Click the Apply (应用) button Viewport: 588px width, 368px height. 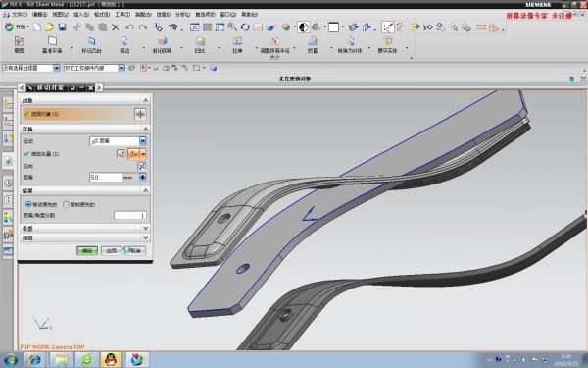(x=111, y=251)
